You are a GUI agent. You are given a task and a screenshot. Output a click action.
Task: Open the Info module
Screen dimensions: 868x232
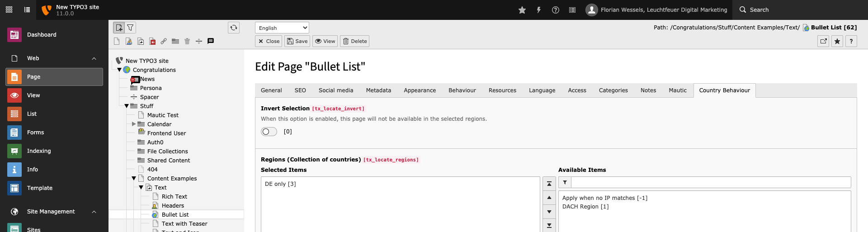point(54,170)
